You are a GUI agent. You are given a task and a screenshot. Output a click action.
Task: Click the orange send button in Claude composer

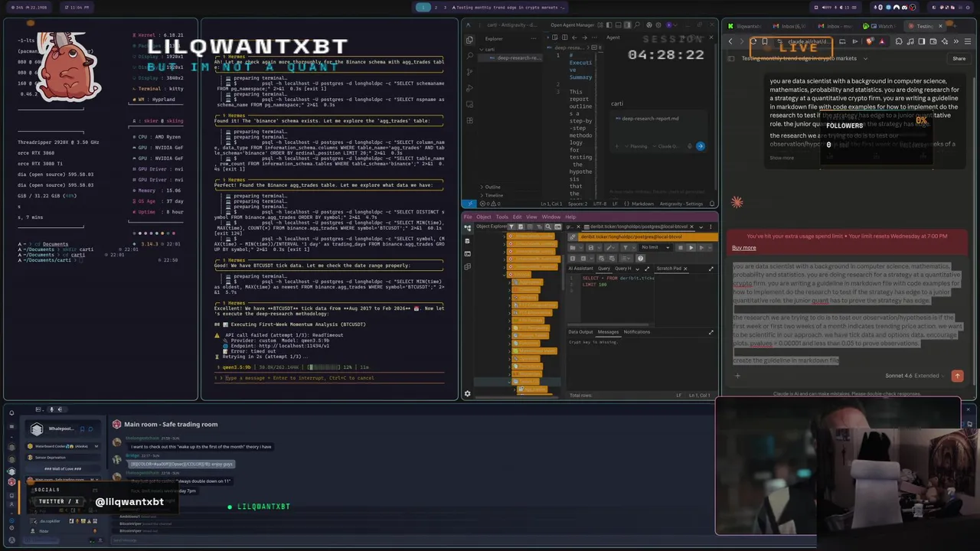coord(957,376)
